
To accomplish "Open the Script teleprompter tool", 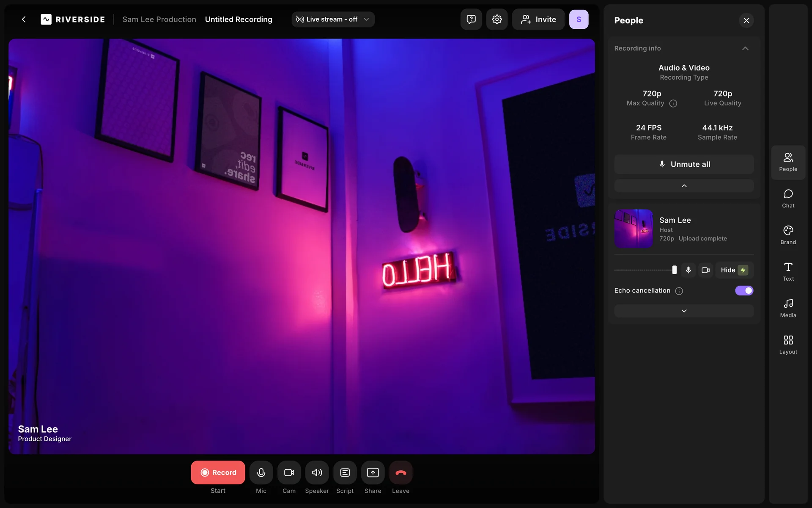I will tap(345, 472).
